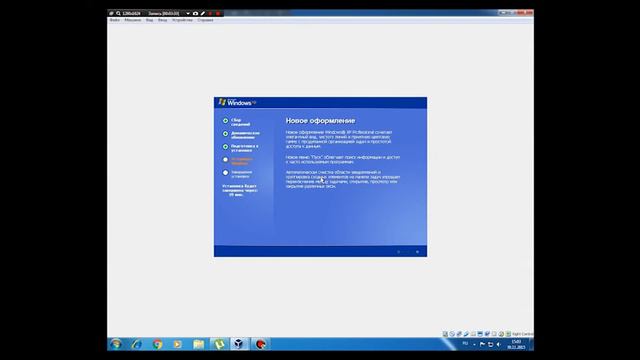Click the taskbar clock and date

[x=516, y=344]
